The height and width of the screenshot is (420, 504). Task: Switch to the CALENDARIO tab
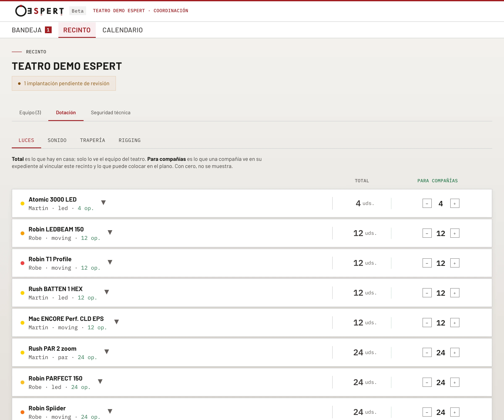point(122,30)
